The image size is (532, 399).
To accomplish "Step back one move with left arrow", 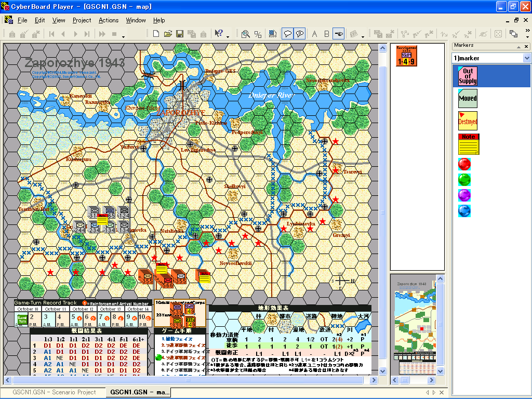I will coord(63,34).
